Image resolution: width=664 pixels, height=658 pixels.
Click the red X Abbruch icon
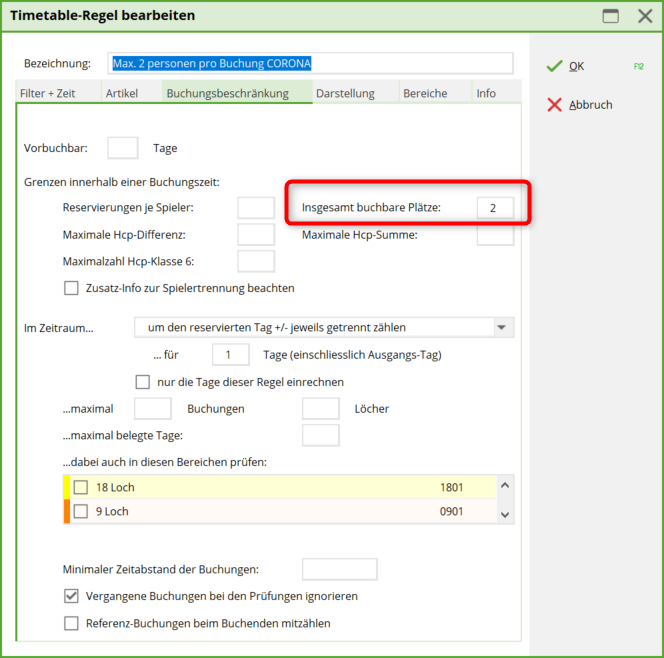[554, 105]
